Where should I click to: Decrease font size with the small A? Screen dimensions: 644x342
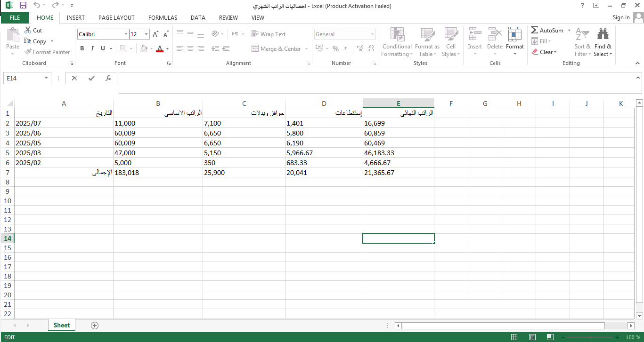(x=166, y=34)
